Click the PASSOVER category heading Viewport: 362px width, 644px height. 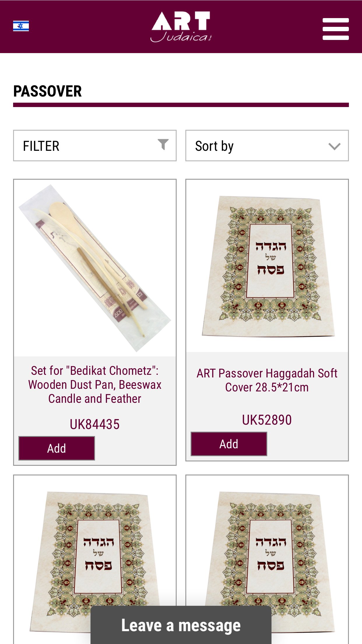[48, 91]
